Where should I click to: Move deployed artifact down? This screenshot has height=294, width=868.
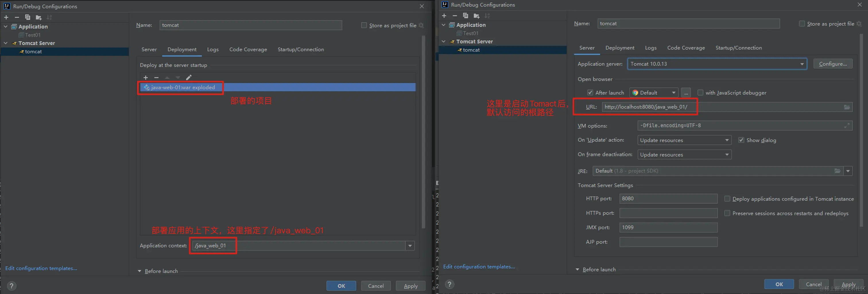(178, 77)
